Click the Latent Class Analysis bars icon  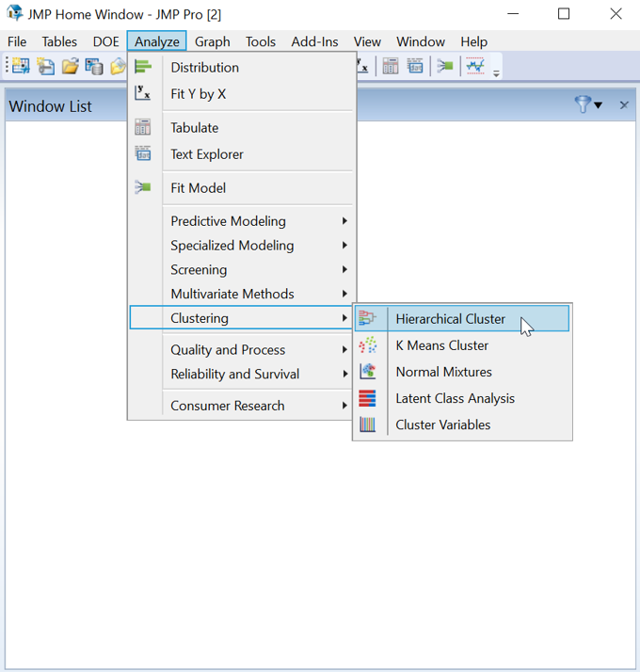tap(367, 398)
